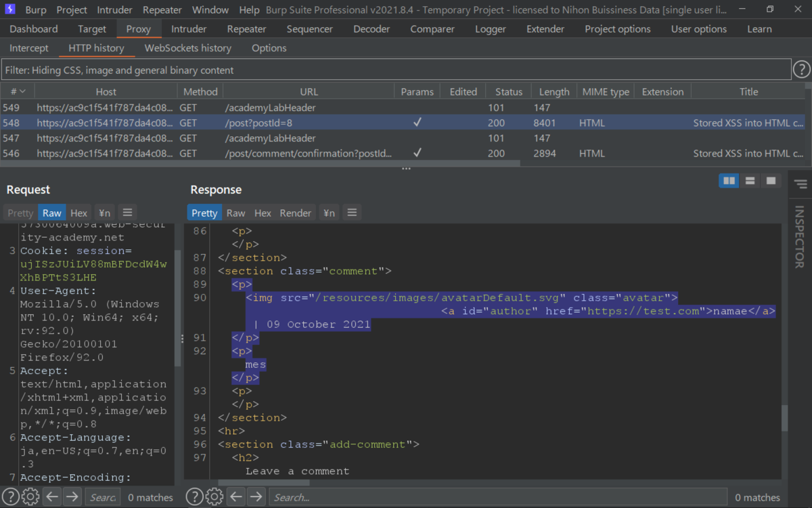Click the Burp Suite logo icon

tap(10, 9)
